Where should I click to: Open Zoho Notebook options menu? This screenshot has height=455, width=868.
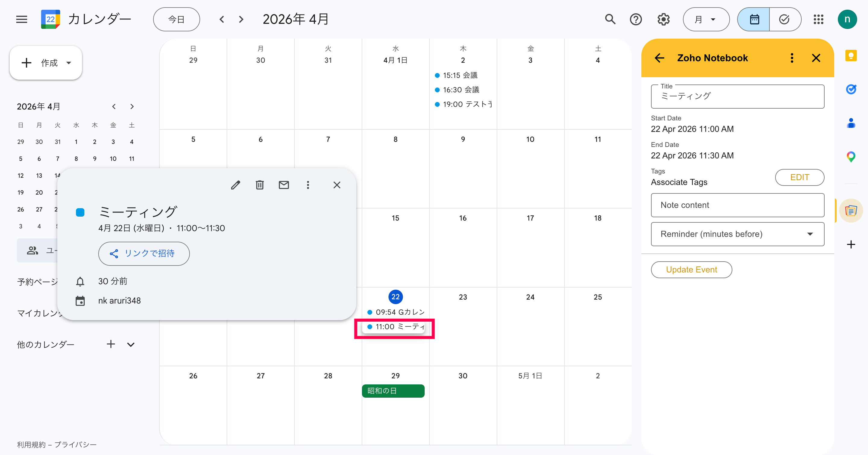(792, 58)
